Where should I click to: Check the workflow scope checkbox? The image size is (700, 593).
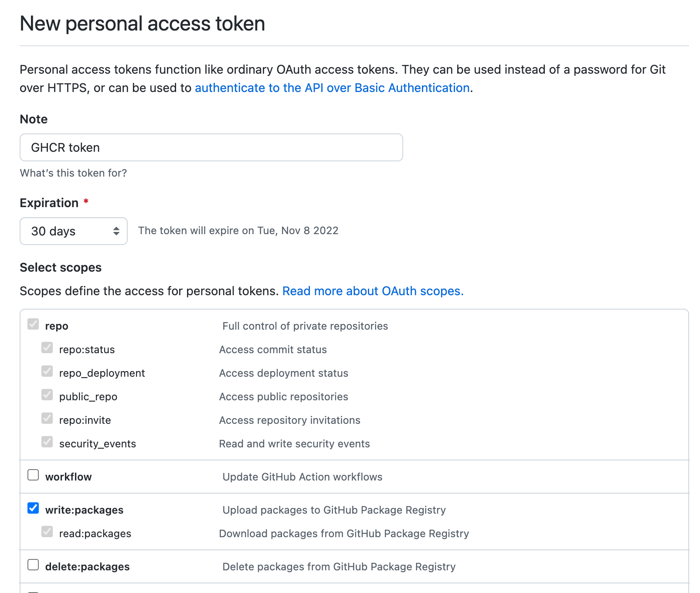[x=33, y=475]
